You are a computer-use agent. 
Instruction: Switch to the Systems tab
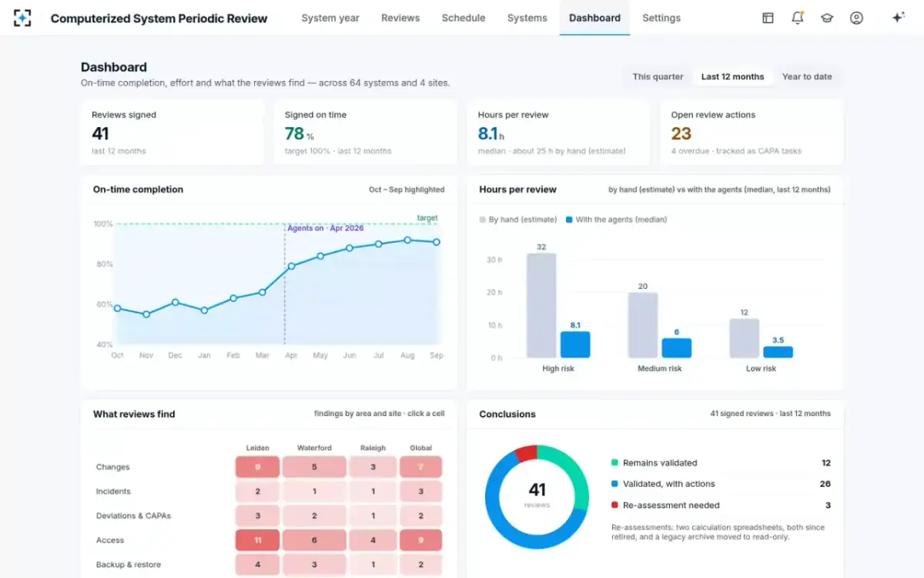[x=527, y=18]
